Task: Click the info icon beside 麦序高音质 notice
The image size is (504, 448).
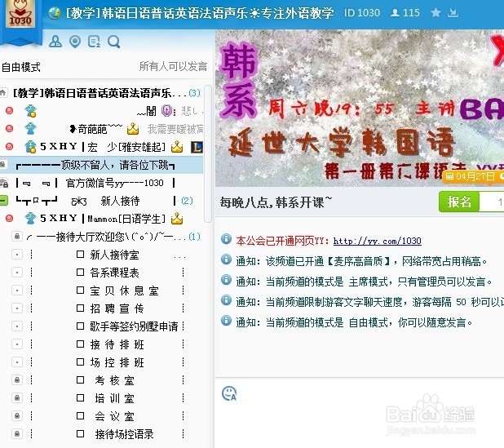Action: pyautogui.click(x=226, y=259)
